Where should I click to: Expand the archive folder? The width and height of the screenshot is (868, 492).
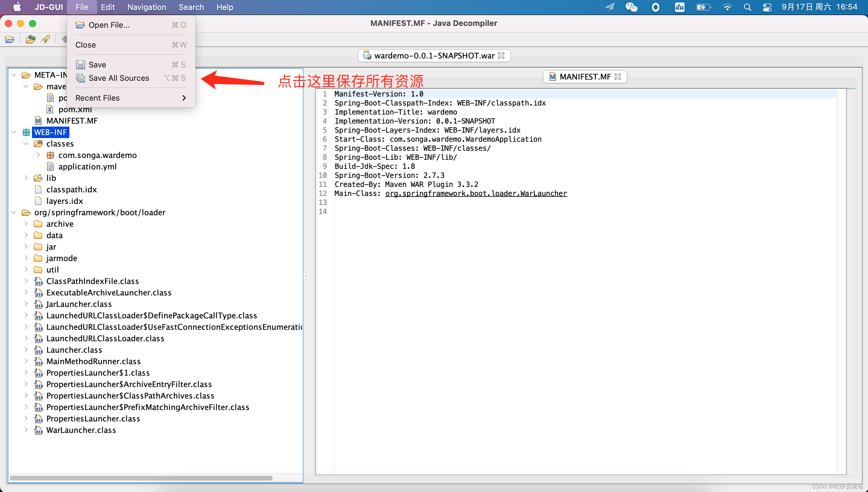point(26,224)
